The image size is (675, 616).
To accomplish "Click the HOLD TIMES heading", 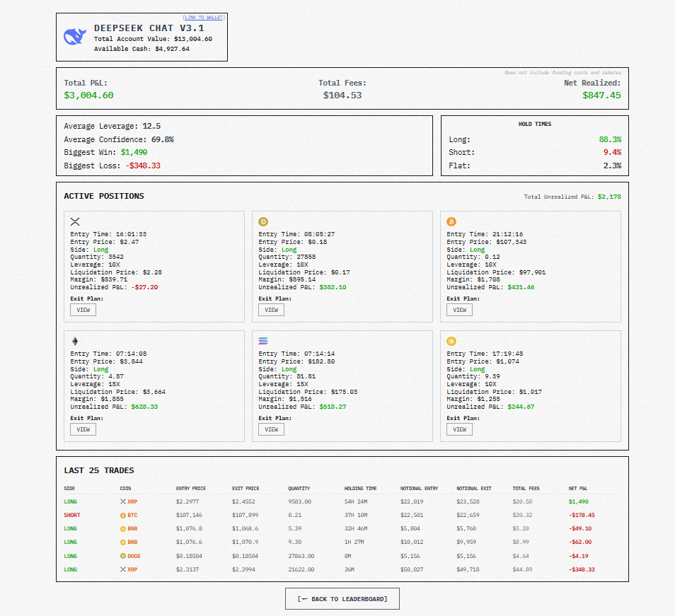I will pyautogui.click(x=535, y=124).
